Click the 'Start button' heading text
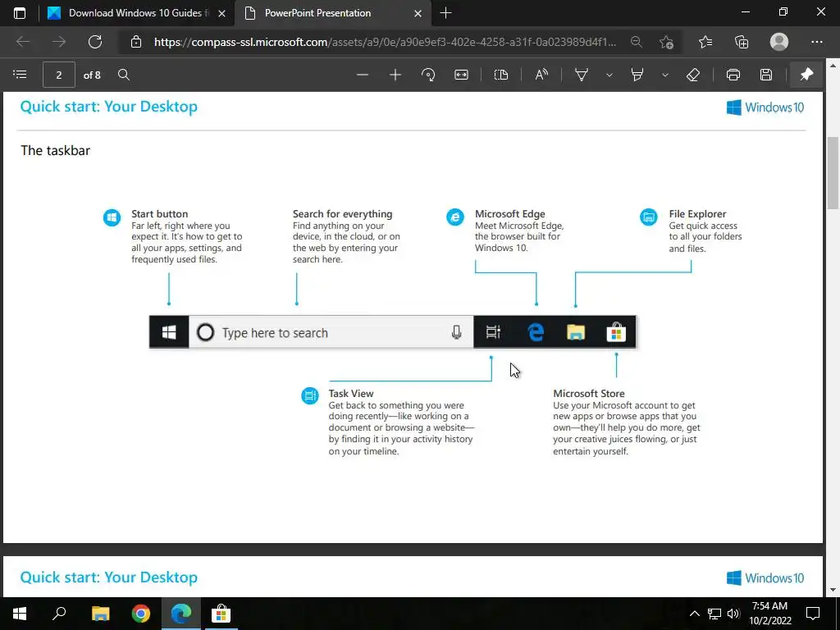840x630 pixels. click(160, 214)
